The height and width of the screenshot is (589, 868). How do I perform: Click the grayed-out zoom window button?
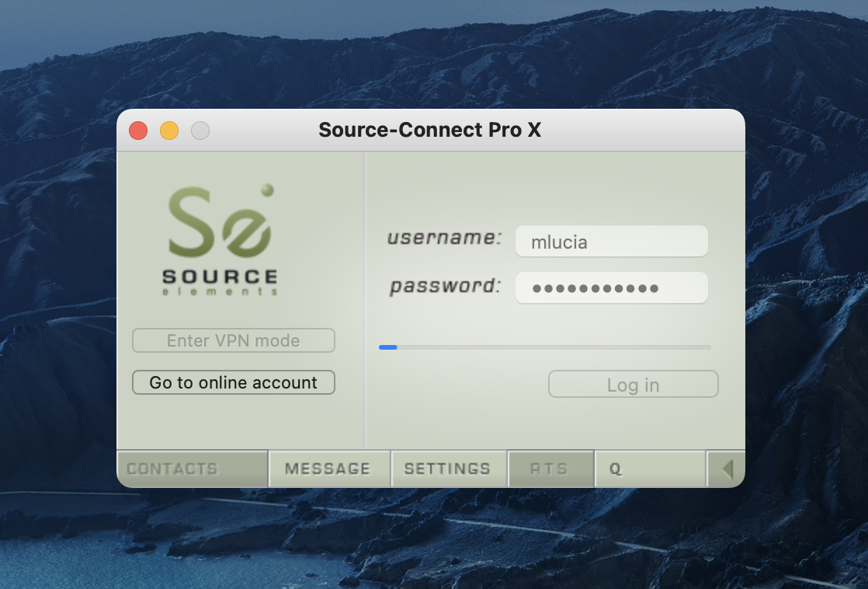point(200,131)
